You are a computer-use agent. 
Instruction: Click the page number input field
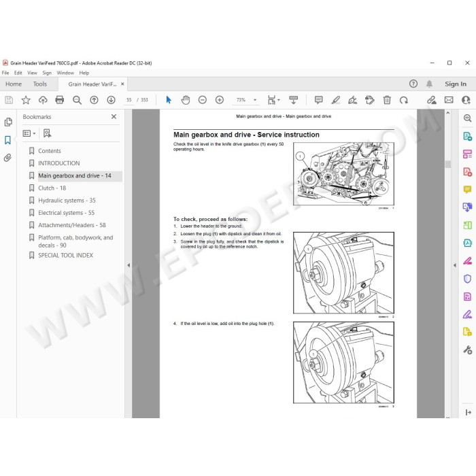click(129, 100)
